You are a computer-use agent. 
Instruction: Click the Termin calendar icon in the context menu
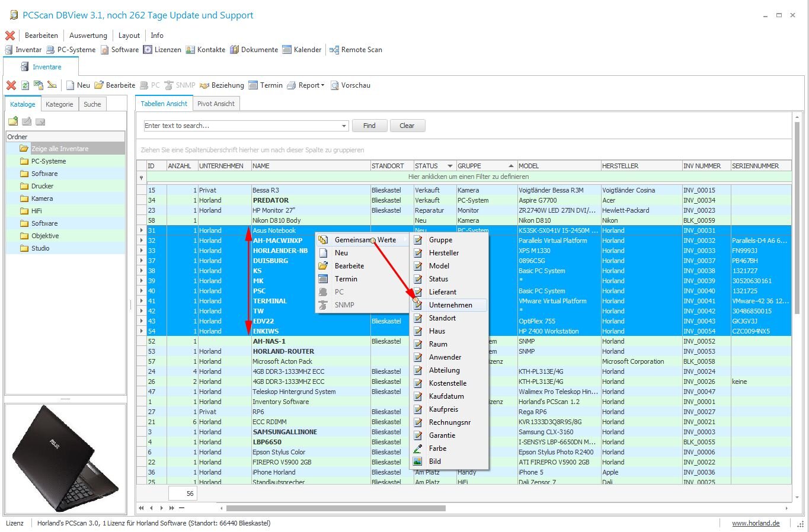point(323,279)
